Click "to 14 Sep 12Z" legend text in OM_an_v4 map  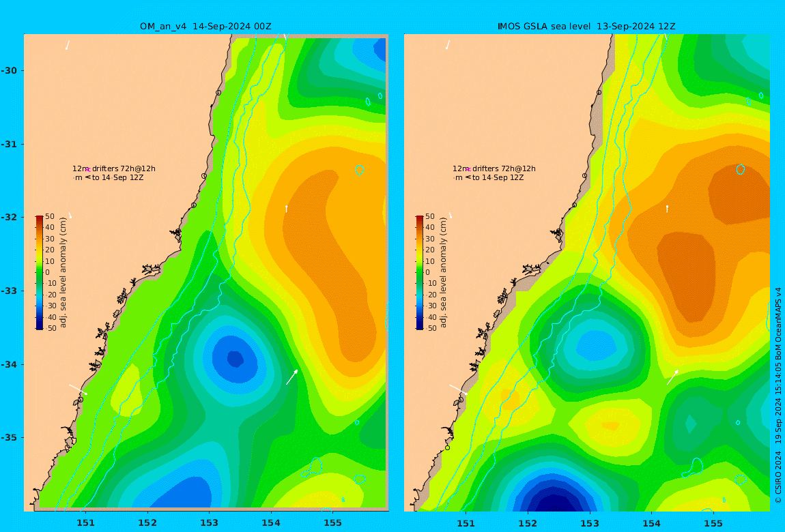click(x=117, y=177)
